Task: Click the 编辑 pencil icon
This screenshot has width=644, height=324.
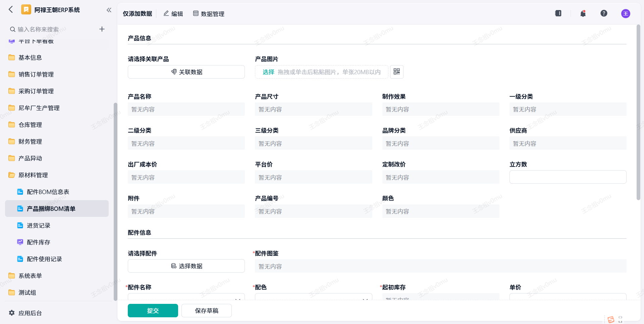Action: [166, 13]
